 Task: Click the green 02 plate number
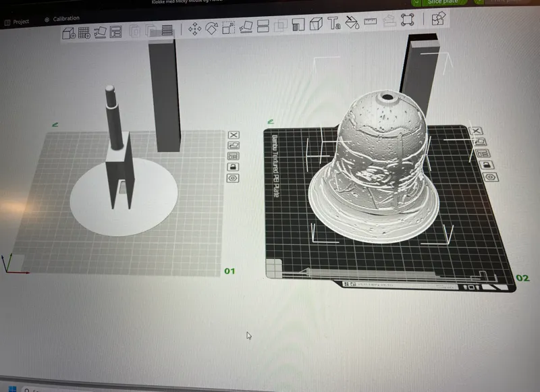point(522,278)
